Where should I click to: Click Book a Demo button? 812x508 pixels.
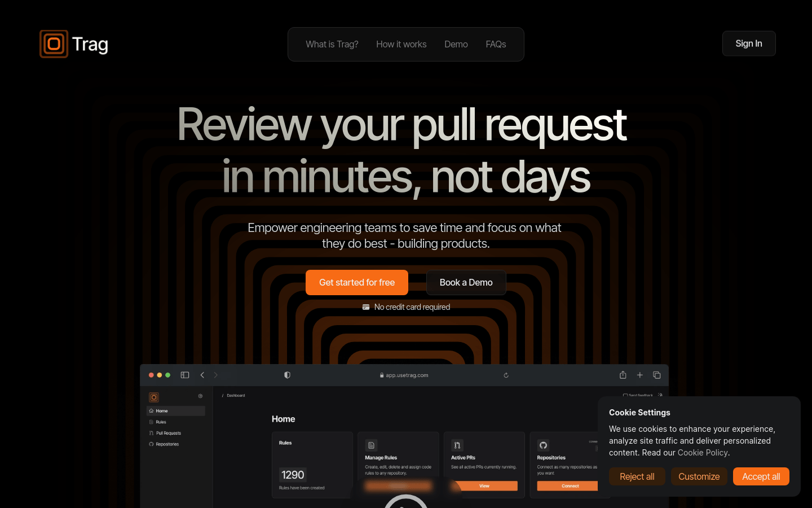[466, 282]
